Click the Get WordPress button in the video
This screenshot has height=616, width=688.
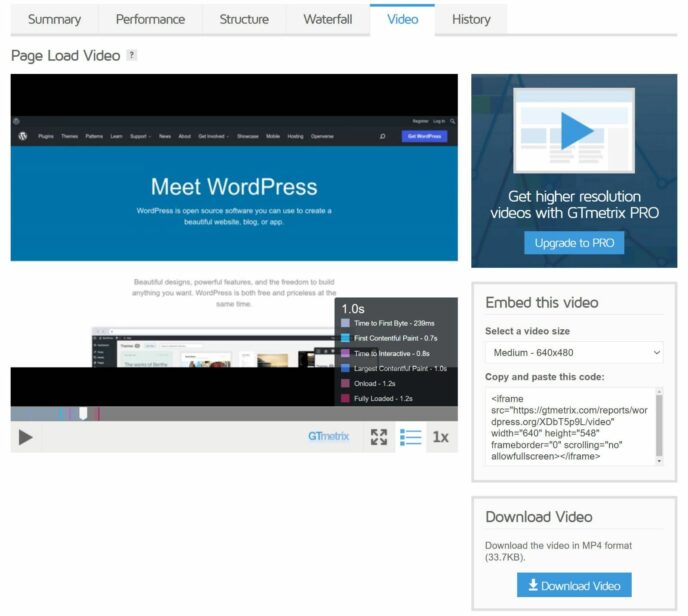pyautogui.click(x=424, y=136)
